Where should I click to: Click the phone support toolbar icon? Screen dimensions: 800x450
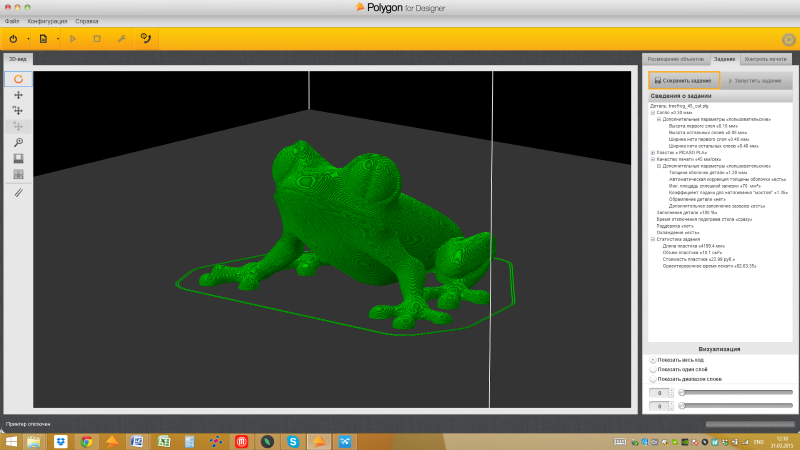click(146, 38)
